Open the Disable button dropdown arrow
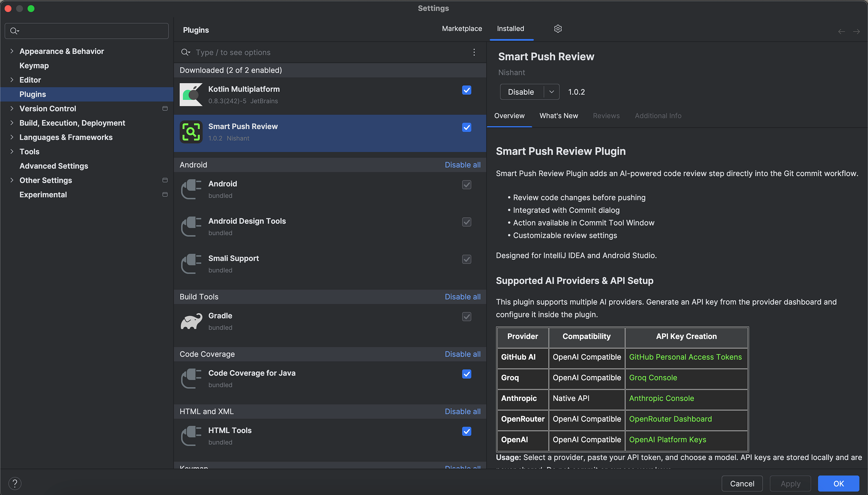 click(x=552, y=92)
